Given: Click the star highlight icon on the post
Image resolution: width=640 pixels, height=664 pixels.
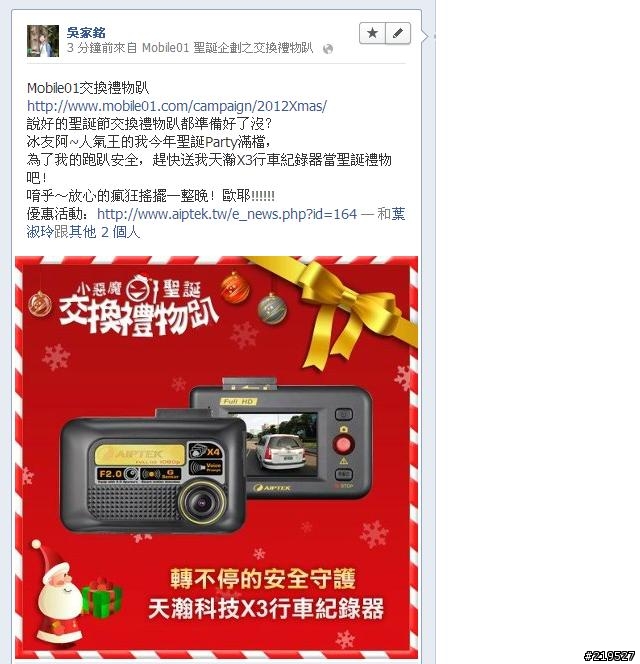Looking at the screenshot, I should point(372,33).
